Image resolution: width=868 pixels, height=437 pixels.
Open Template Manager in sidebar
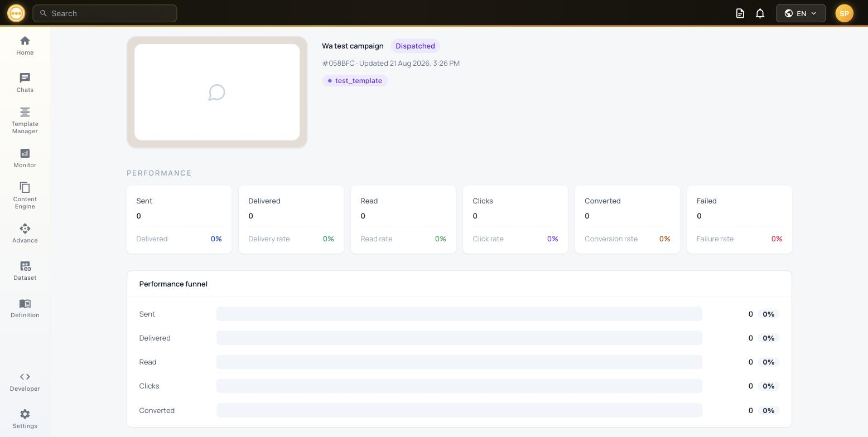(25, 120)
